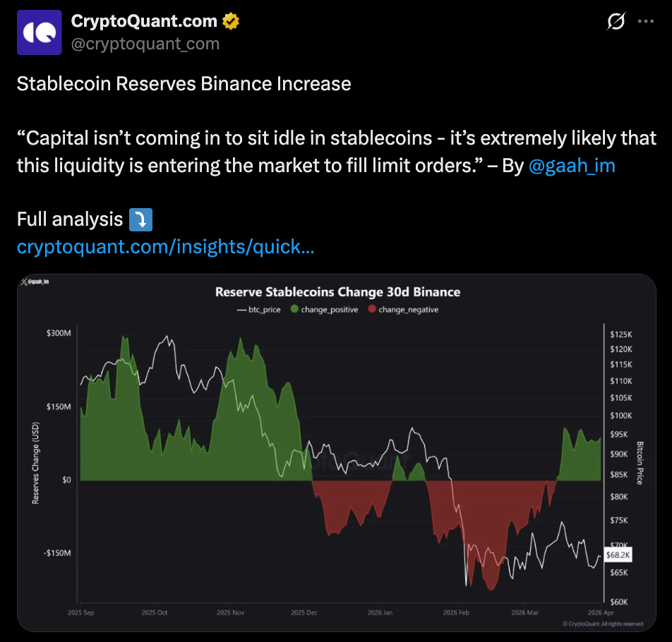Follow the cryptoquant.com/insights/quick link
This screenshot has height=642, width=672.
point(165,247)
